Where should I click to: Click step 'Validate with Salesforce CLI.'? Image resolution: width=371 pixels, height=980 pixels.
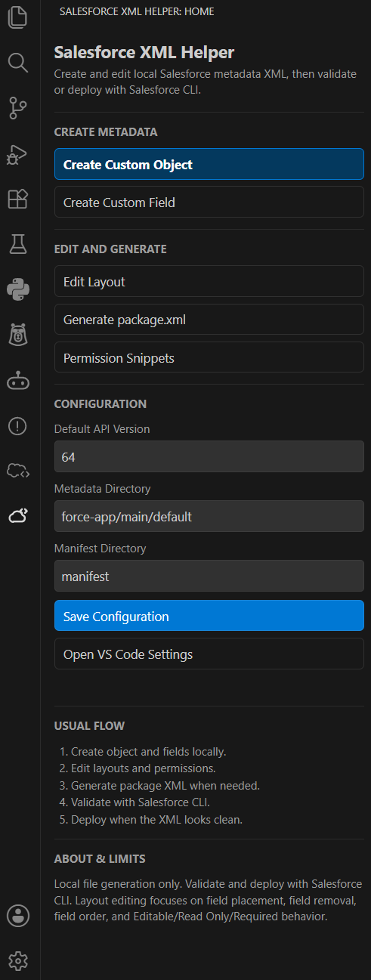pyautogui.click(x=140, y=802)
